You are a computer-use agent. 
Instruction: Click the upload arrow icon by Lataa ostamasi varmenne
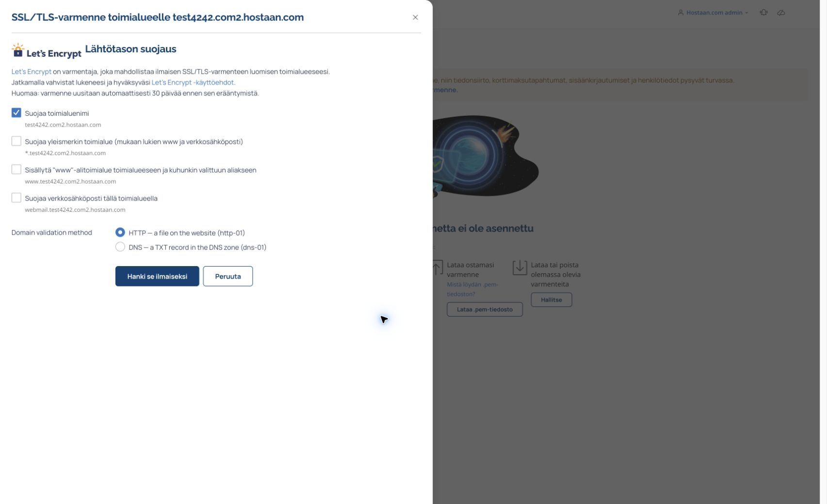pyautogui.click(x=438, y=268)
